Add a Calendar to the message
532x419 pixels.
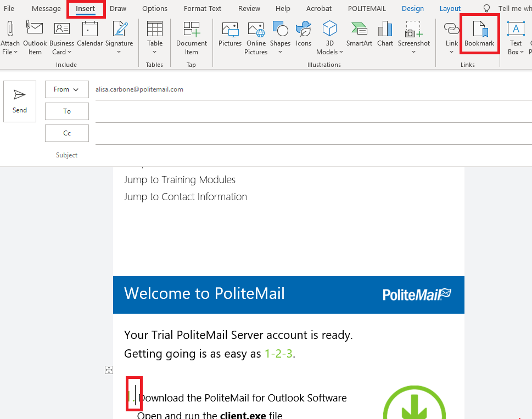pos(89,34)
